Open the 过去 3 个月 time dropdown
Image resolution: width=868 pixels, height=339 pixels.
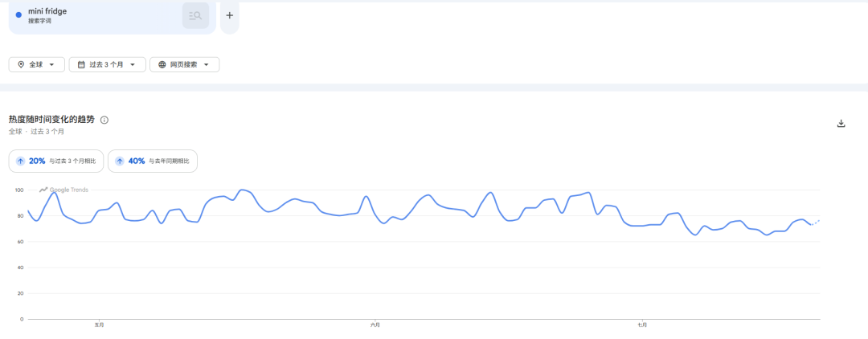108,65
